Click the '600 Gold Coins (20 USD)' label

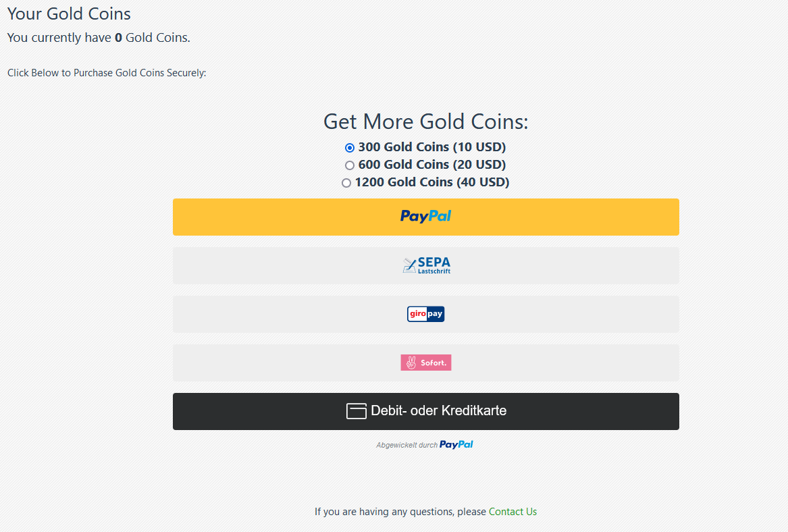tap(431, 165)
